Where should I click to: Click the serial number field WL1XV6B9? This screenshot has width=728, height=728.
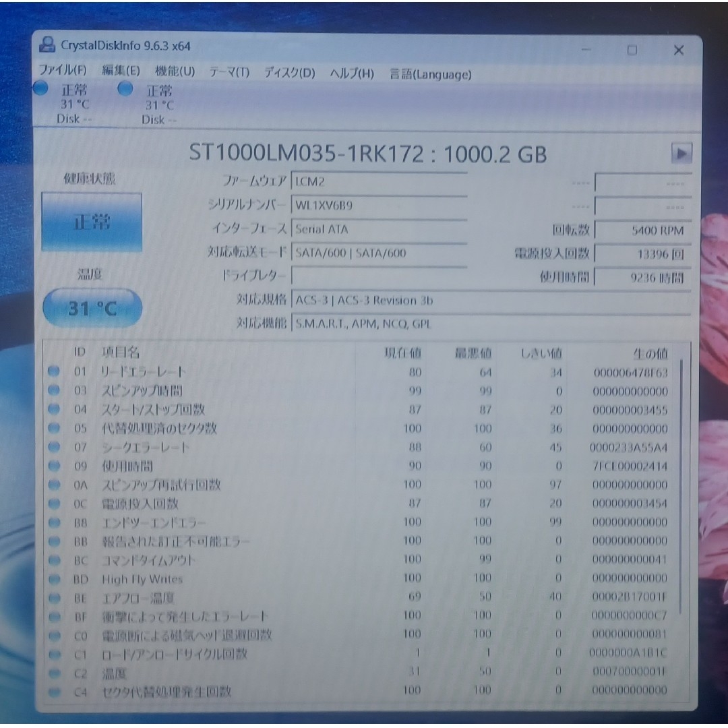[x=379, y=205]
